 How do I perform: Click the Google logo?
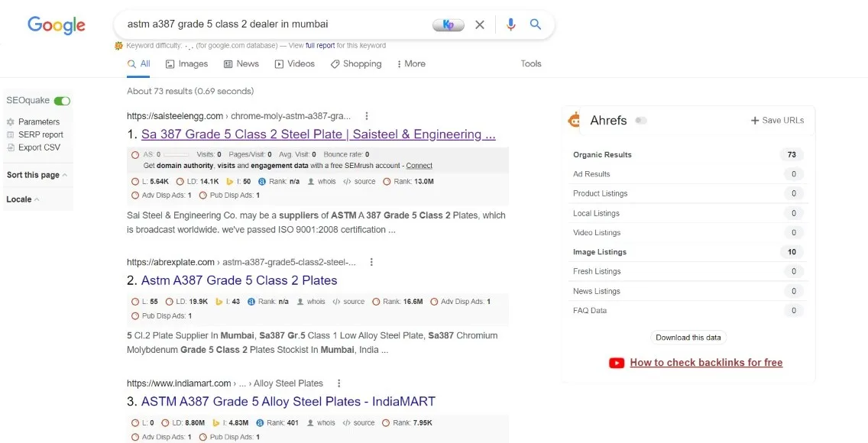tap(57, 25)
